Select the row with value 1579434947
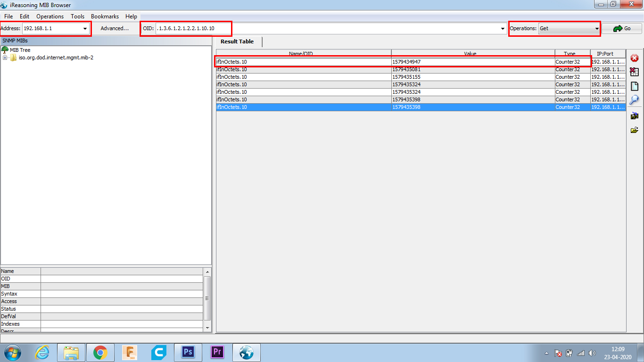 click(x=421, y=62)
